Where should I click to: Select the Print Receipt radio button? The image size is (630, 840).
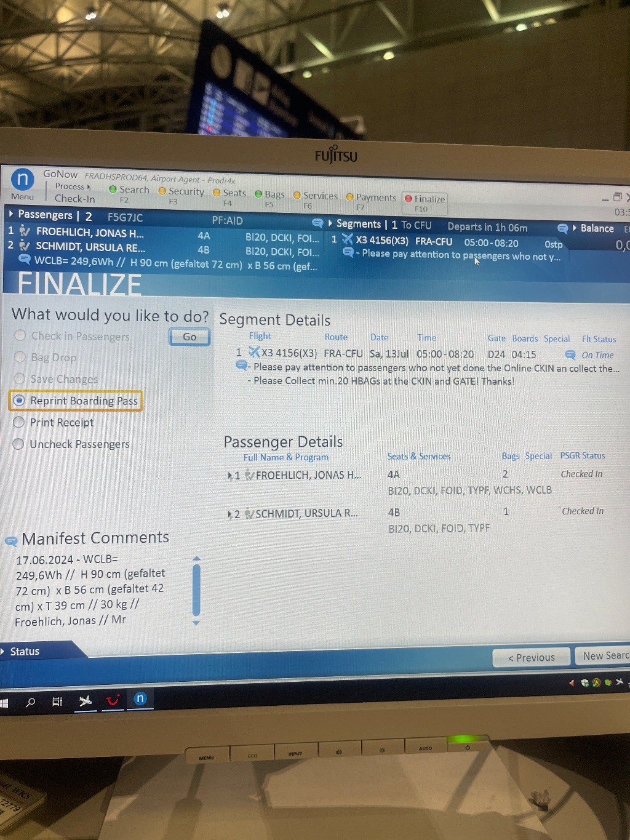point(19,422)
